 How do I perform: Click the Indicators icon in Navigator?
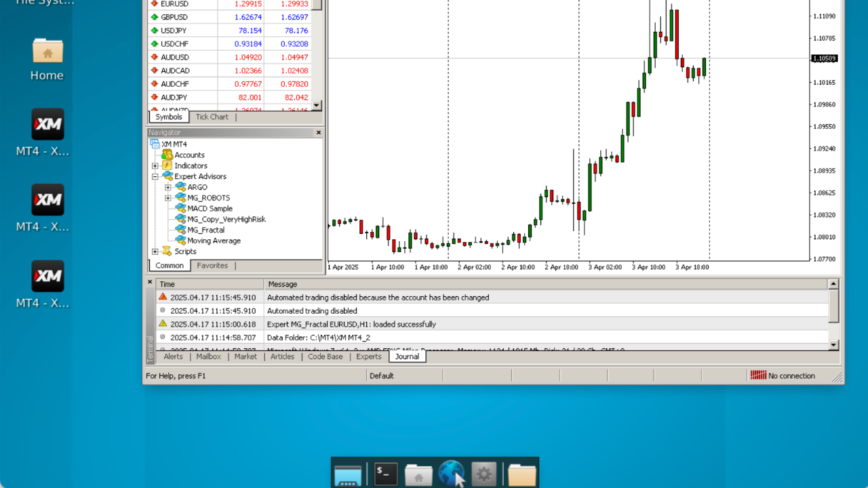click(167, 165)
